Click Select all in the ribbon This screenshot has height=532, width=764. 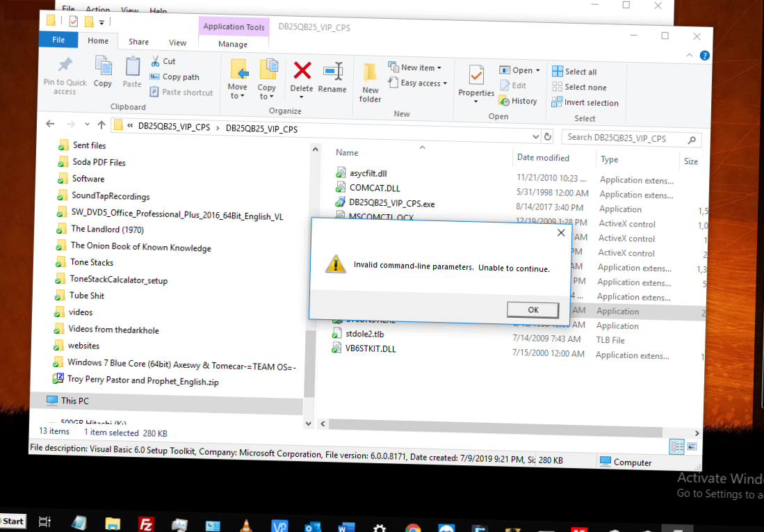point(574,72)
